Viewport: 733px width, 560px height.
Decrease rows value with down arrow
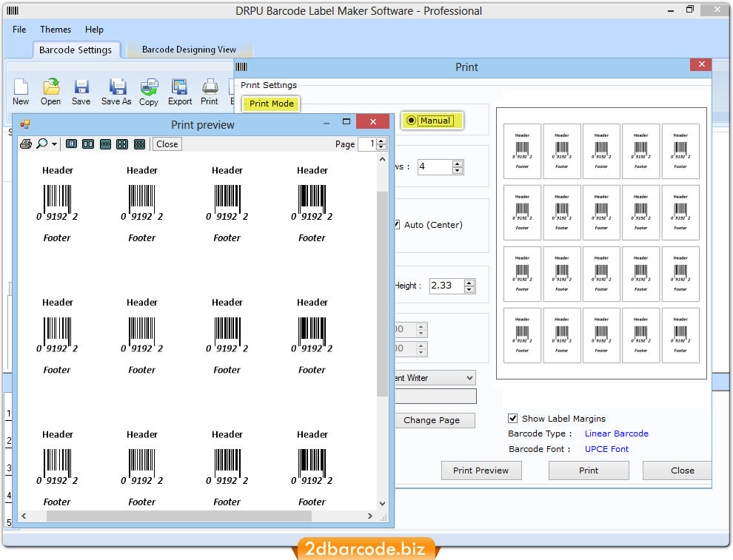click(458, 170)
